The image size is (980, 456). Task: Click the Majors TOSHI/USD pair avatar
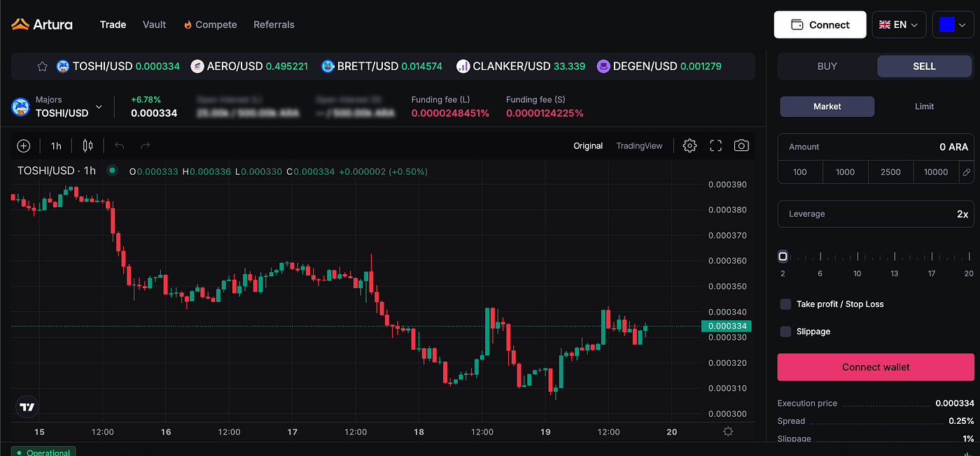(x=20, y=107)
